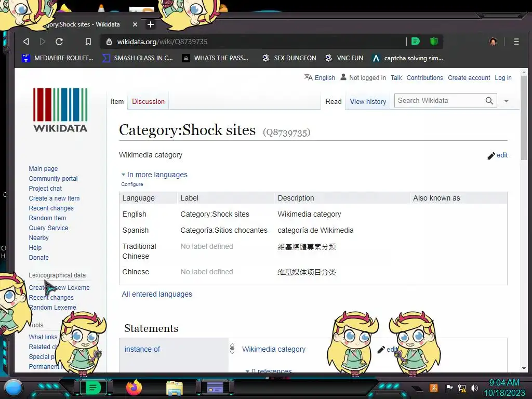The height and width of the screenshot is (399, 532).
Task: Click the rank selector icon beside Wikimedia category
Action: pos(232,349)
